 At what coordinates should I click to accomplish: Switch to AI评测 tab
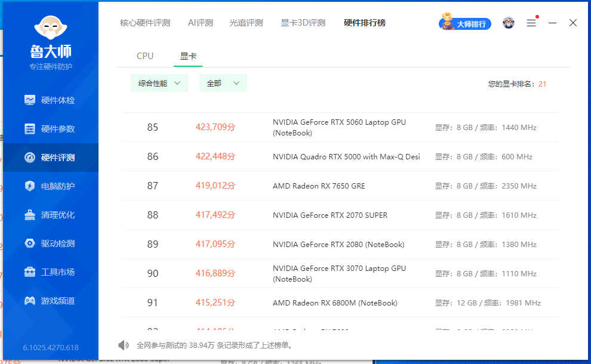[x=201, y=23]
